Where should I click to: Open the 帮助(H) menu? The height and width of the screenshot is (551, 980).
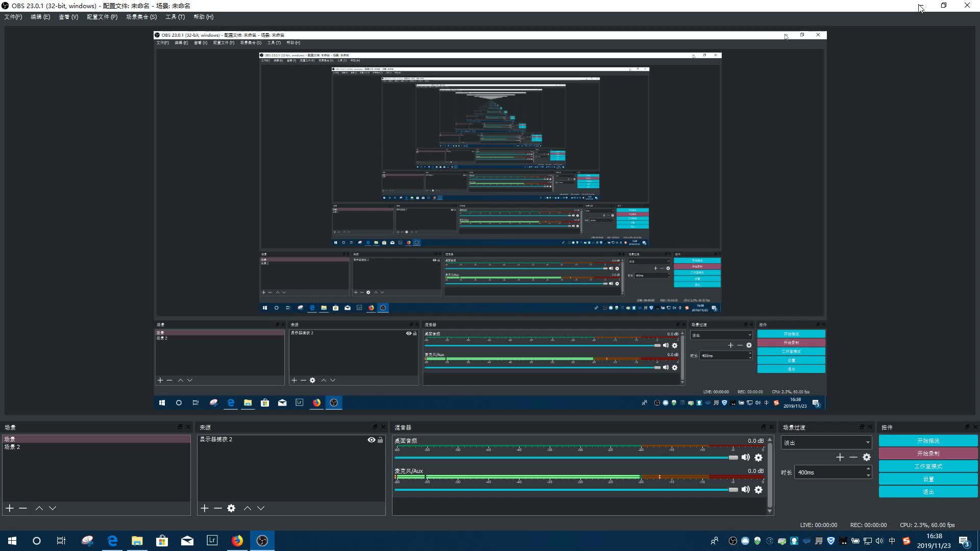pyautogui.click(x=204, y=17)
